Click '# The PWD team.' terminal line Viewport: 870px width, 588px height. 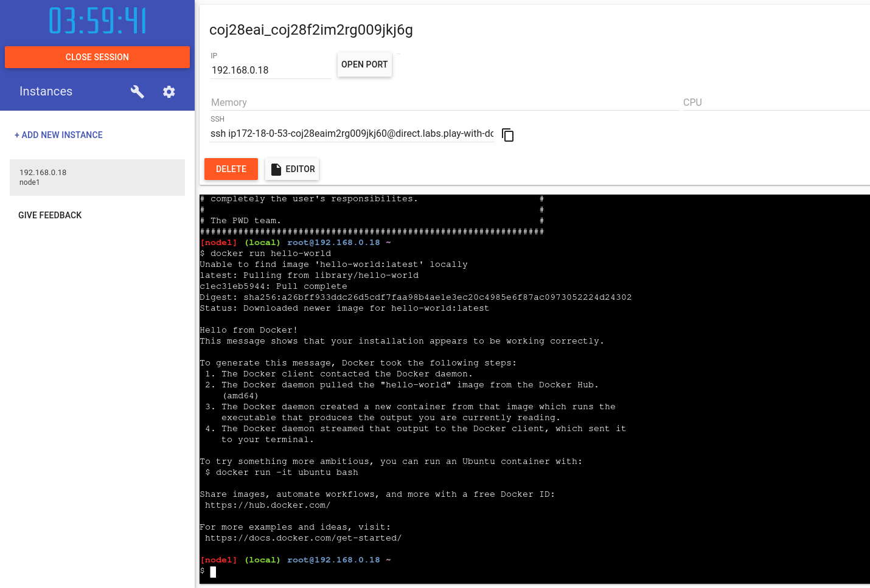click(241, 221)
